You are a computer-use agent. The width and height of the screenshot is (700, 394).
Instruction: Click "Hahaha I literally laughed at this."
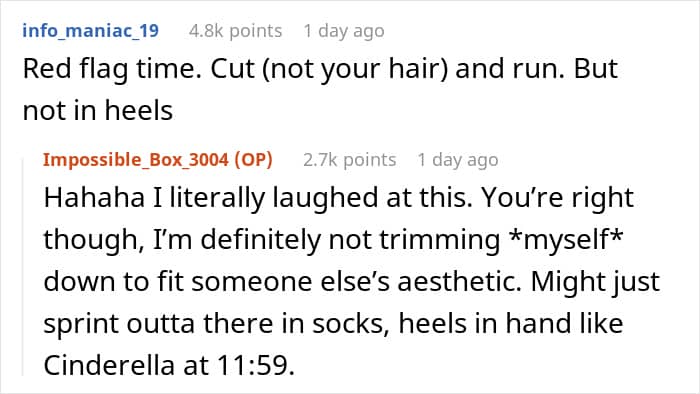258,198
